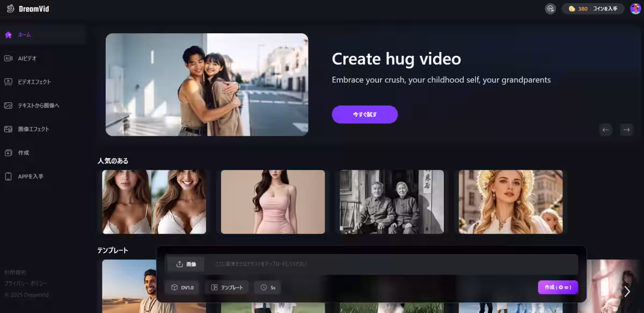Click the icon left of the coin counter
The image size is (644, 313).
(550, 9)
